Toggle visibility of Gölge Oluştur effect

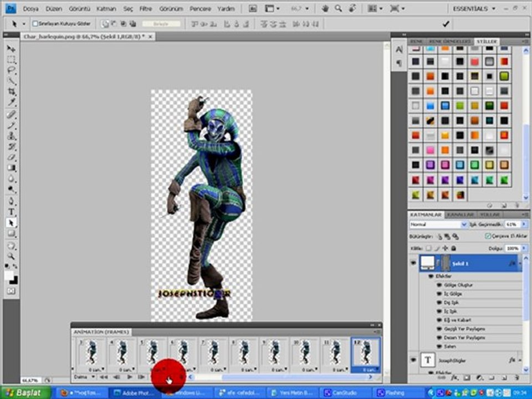[x=439, y=285]
